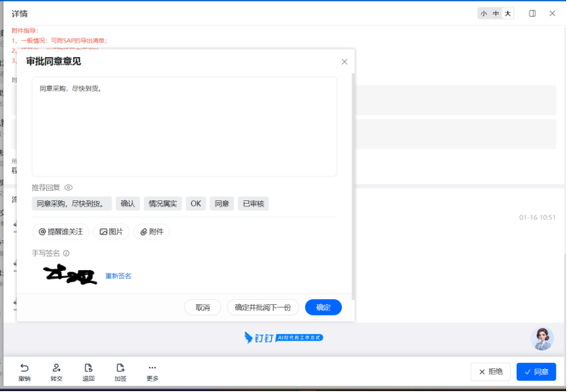Click the blue 确定 confirm button
The height and width of the screenshot is (392, 567).
[323, 308]
